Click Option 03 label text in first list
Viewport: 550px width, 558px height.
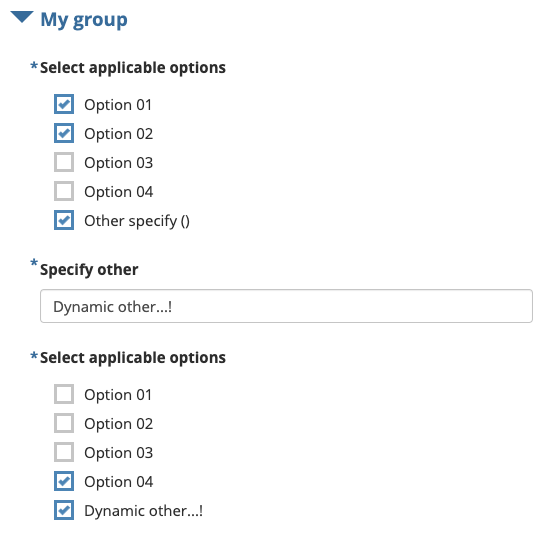118,163
